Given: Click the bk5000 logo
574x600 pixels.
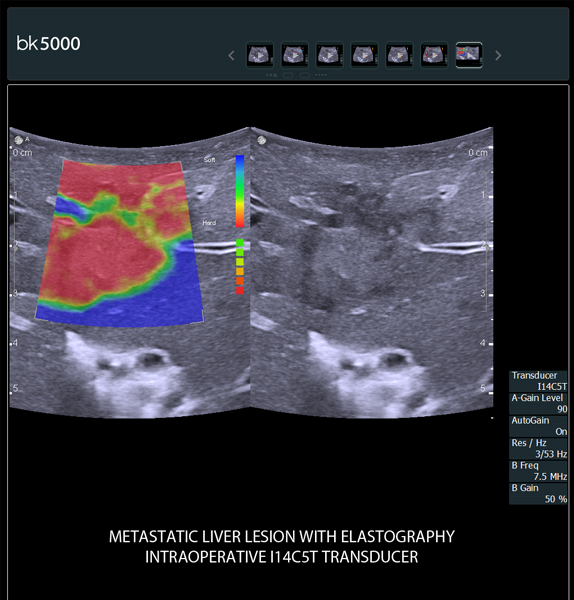Looking at the screenshot, I should coord(48,43).
